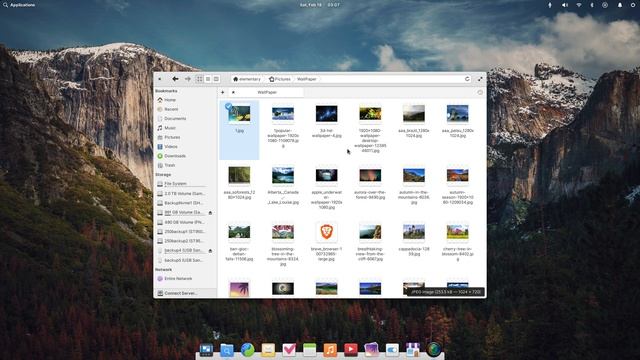Select the apple_underwater wallpaper image
The height and width of the screenshot is (360, 640).
tap(327, 176)
